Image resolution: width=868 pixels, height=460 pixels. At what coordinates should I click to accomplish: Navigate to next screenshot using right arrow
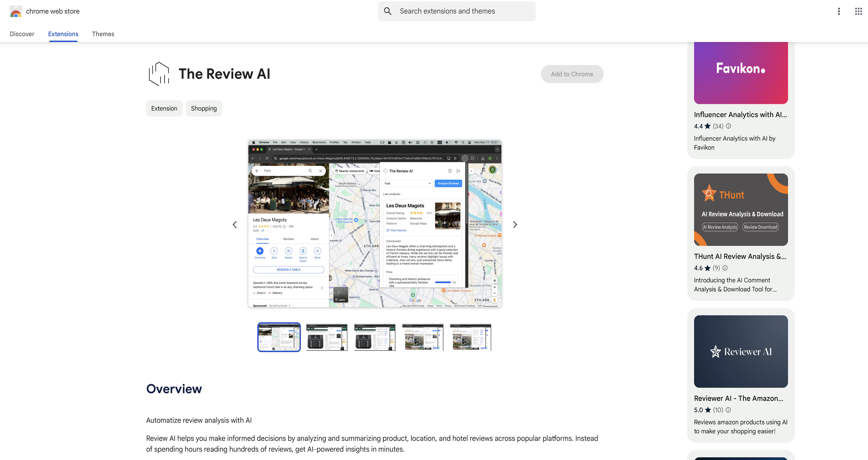coord(515,225)
